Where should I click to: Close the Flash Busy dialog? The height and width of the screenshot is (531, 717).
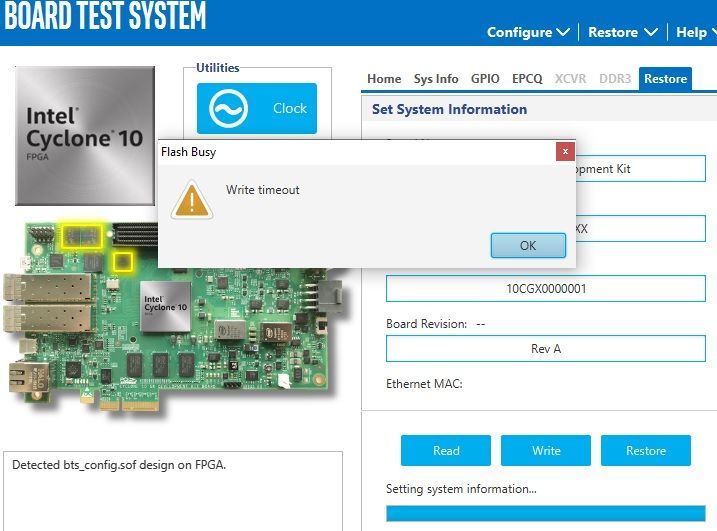(x=565, y=151)
